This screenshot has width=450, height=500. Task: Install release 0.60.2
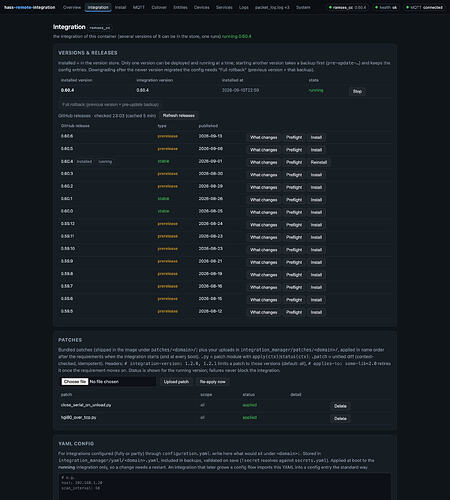coord(316,187)
